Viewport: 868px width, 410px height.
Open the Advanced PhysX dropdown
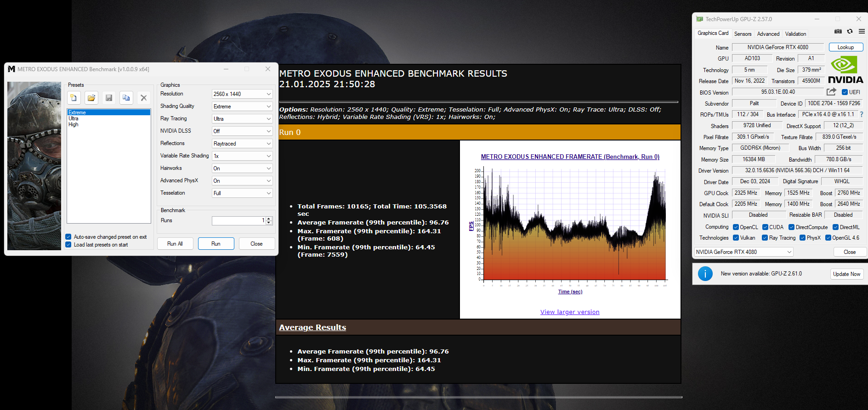[x=242, y=181]
